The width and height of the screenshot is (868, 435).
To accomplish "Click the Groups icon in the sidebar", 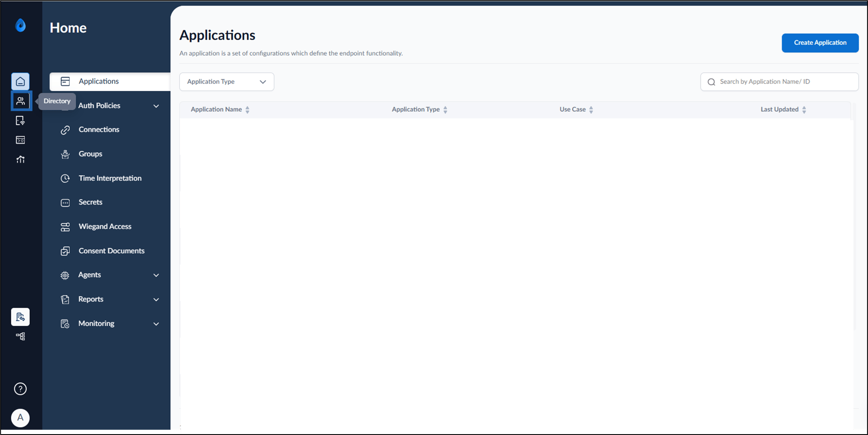I will [x=65, y=154].
